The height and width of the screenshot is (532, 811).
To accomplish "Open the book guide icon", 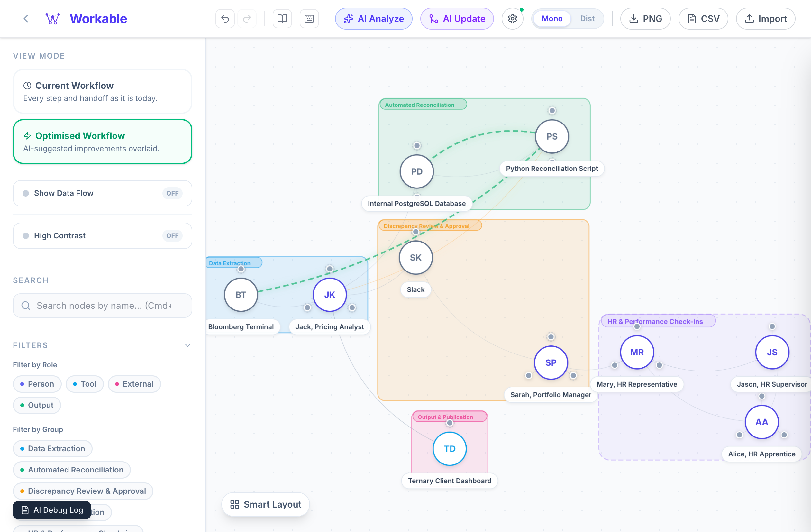I will coord(282,18).
